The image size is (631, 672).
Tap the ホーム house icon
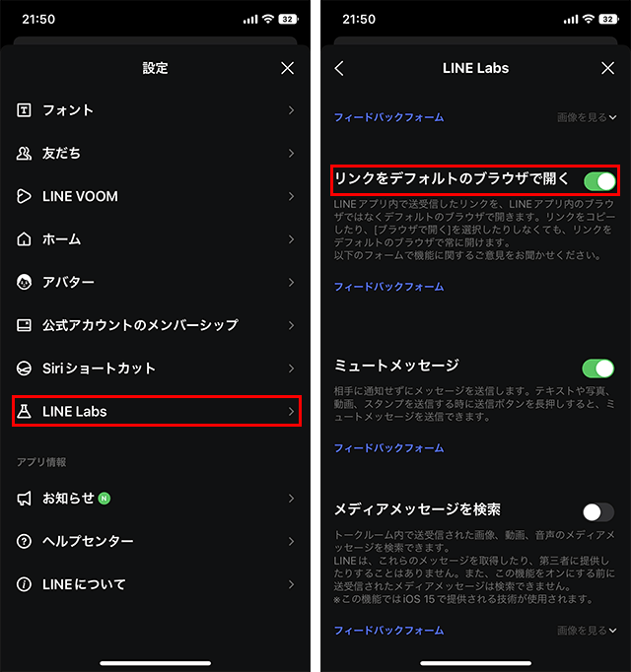click(x=24, y=239)
